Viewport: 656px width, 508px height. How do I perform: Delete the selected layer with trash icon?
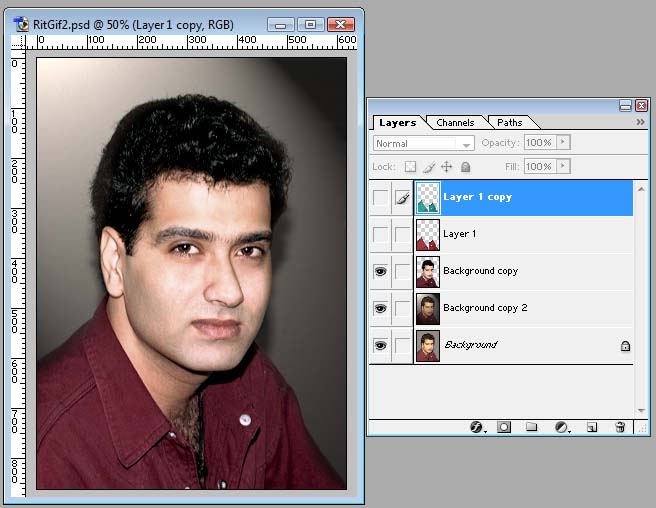coord(620,427)
